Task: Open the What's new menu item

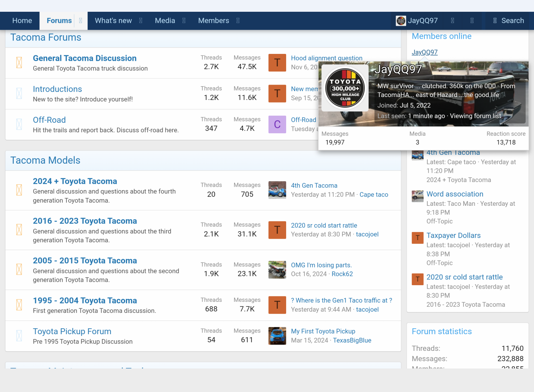Action: pyautogui.click(x=113, y=21)
